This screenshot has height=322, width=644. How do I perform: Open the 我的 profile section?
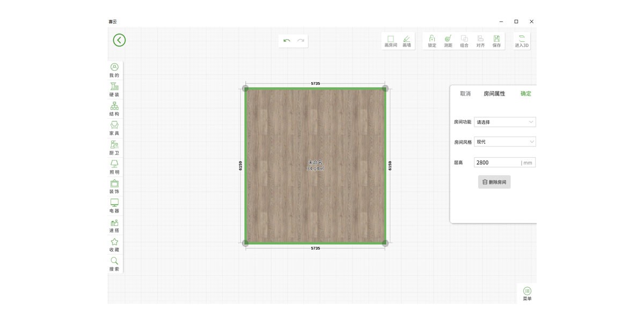114,70
